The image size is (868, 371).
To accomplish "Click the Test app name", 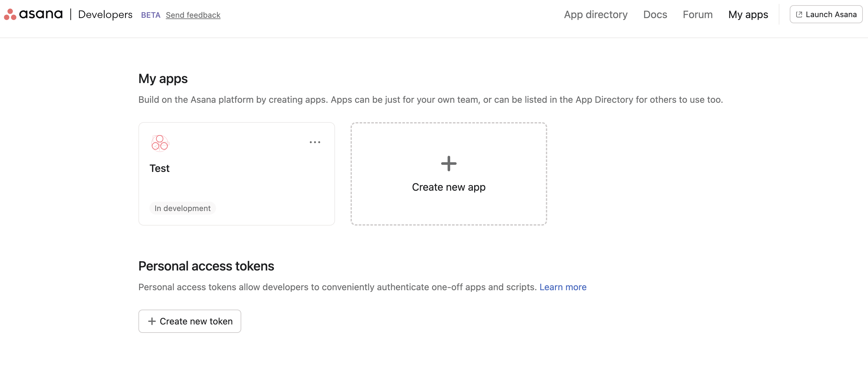I will tap(159, 168).
